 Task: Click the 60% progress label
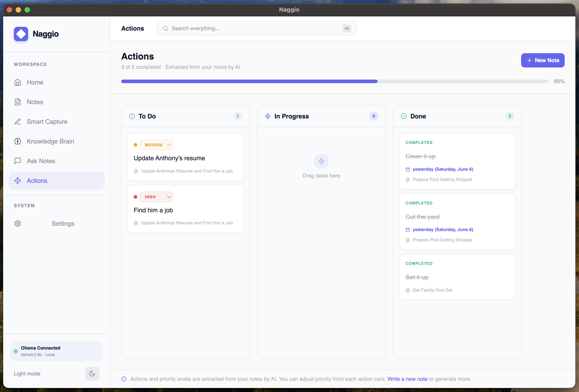point(559,81)
